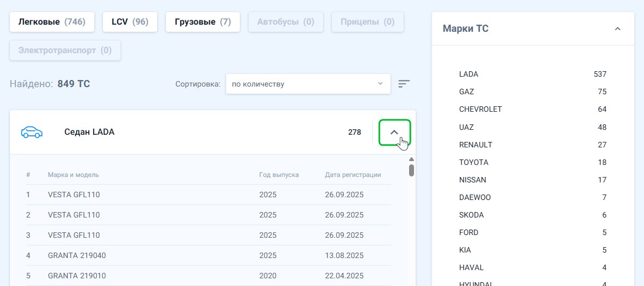The width and height of the screenshot is (644, 286).
Task: Click the Найдено: 849 ТС text
Action: (x=50, y=84)
